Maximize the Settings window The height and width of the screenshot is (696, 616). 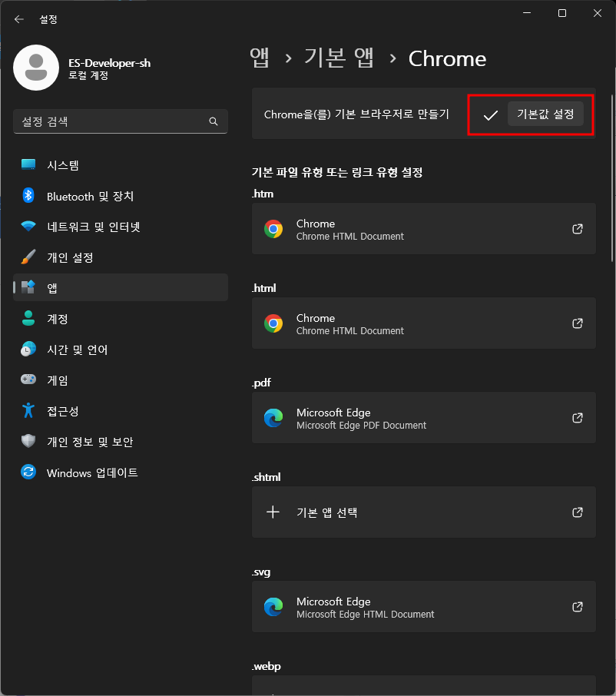562,13
